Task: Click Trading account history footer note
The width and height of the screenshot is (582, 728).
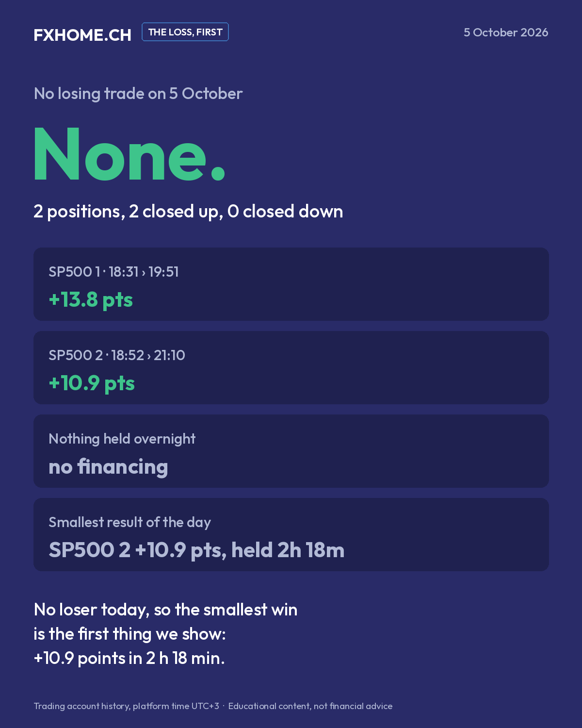Action: pyautogui.click(x=126, y=706)
